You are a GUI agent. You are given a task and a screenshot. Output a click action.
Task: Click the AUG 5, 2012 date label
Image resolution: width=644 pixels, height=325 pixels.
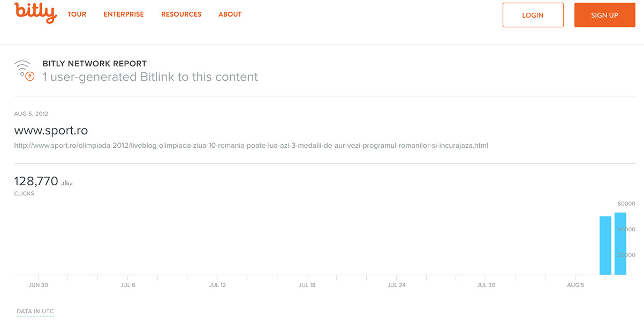click(x=31, y=114)
